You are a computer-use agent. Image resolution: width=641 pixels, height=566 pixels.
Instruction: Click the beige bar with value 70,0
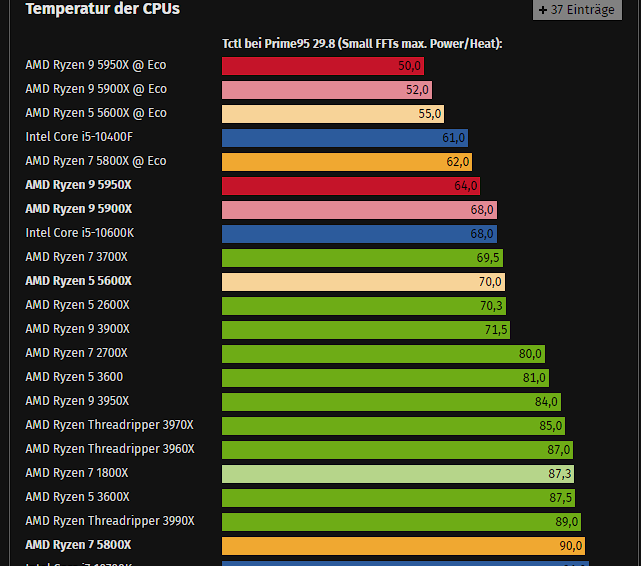[x=363, y=282]
